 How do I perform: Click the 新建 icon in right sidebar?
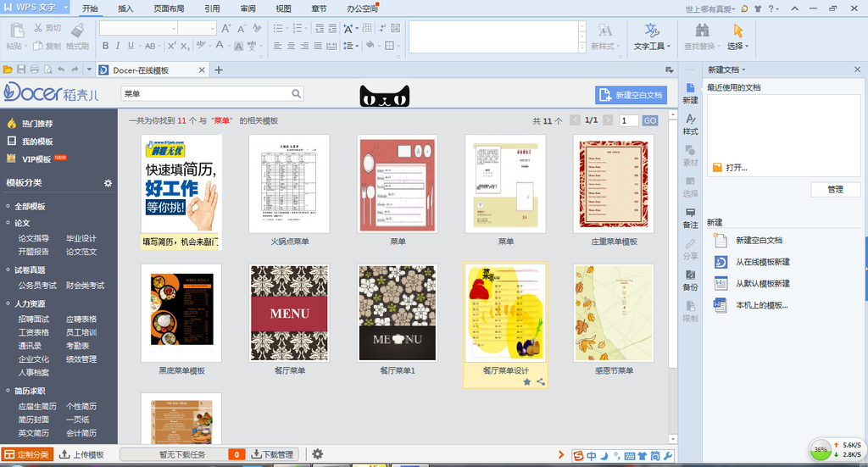(x=690, y=93)
